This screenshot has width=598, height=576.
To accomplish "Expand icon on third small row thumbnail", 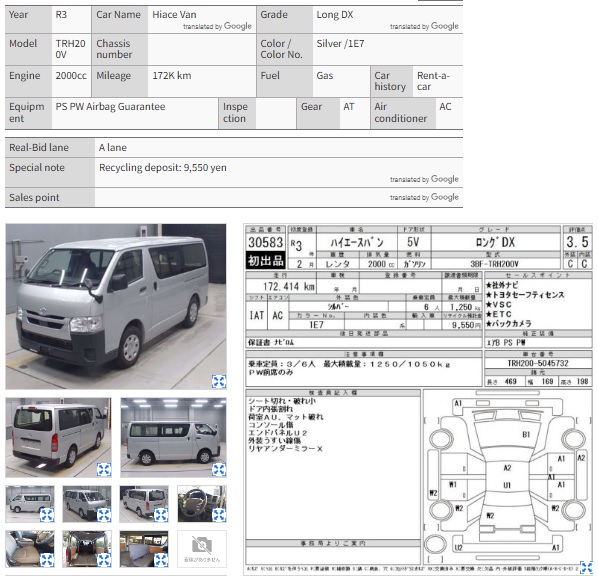I will [161, 515].
